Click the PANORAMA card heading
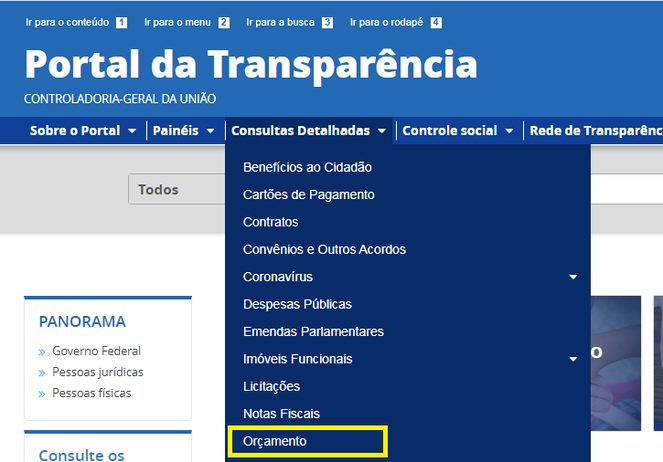 82,322
